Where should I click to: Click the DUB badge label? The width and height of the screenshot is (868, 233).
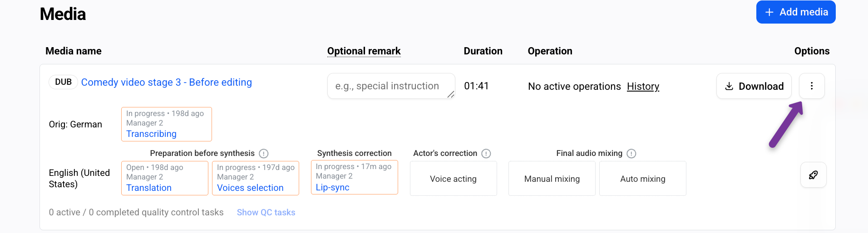coord(63,82)
